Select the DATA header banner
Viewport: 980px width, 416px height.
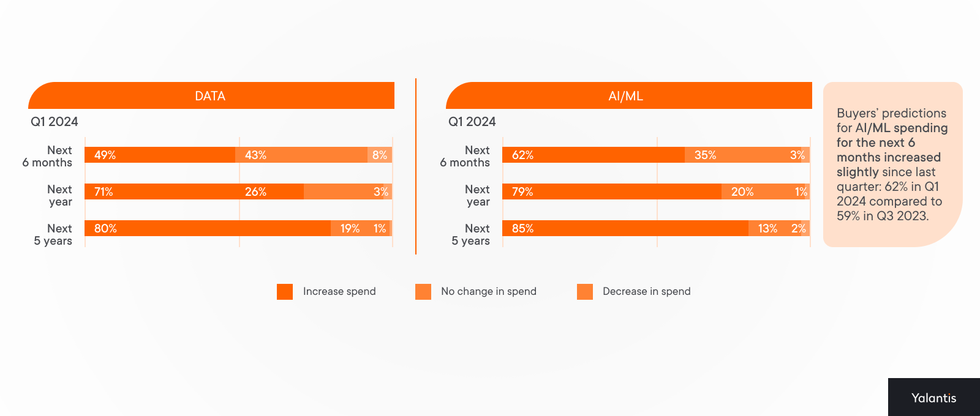(x=211, y=95)
